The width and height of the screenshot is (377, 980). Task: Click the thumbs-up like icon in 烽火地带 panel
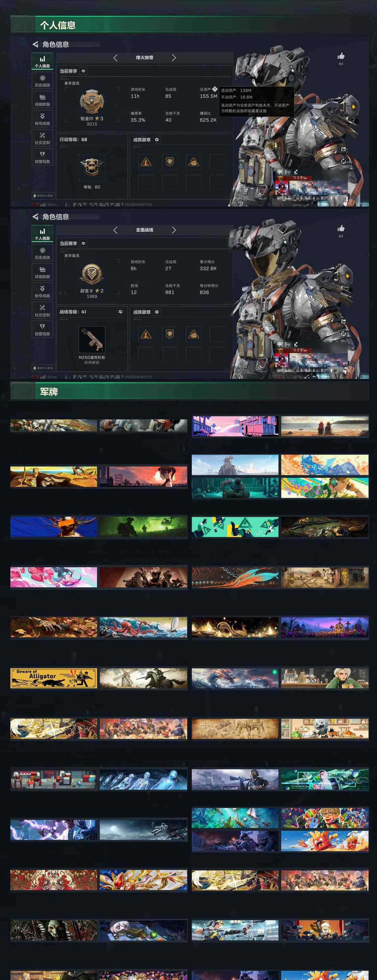coord(341,56)
